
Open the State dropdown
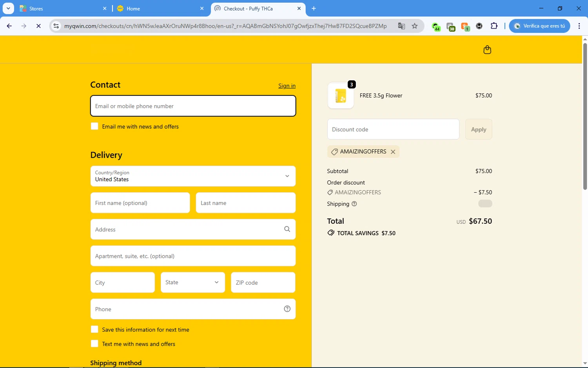[193, 282]
